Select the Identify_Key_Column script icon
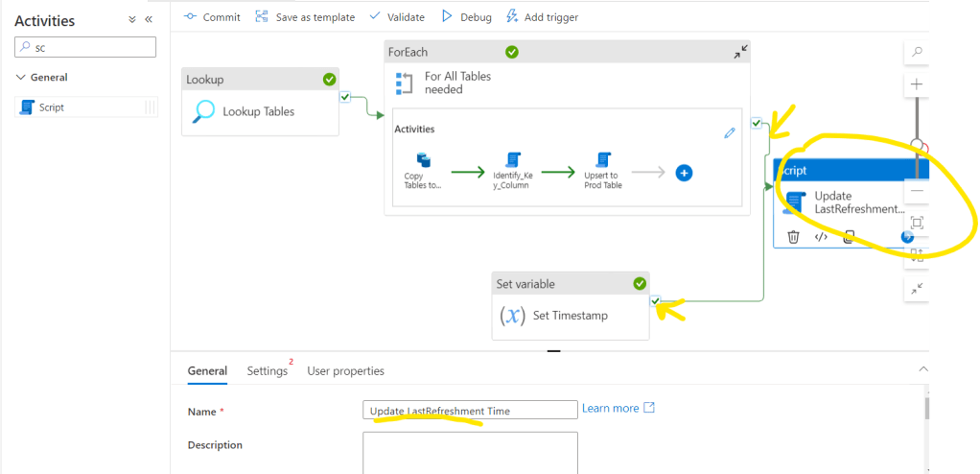Screen dimensions: 980x474 coord(513,159)
